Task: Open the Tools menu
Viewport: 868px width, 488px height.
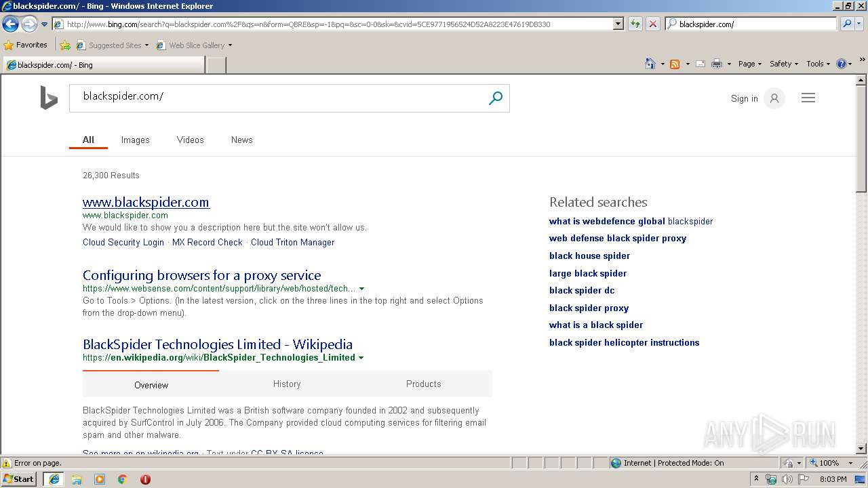Action: (x=818, y=64)
